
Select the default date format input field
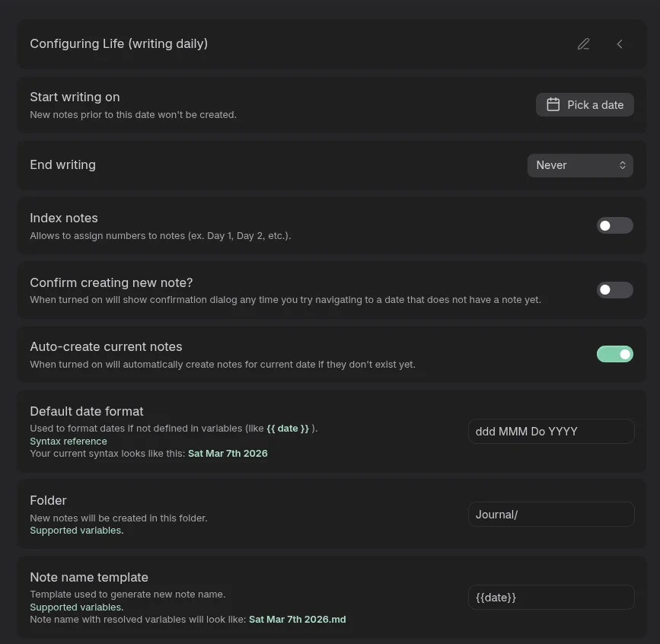[551, 431]
